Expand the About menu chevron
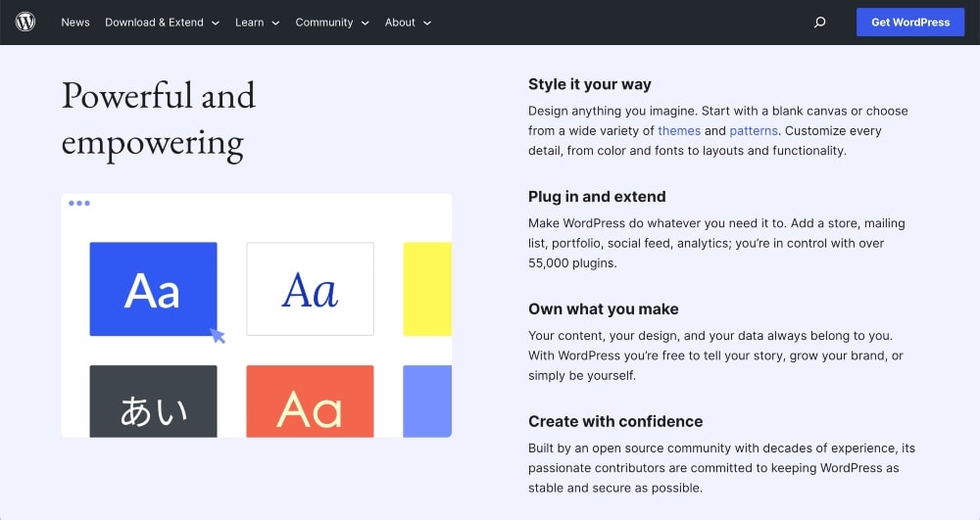Image resolution: width=980 pixels, height=520 pixels. click(x=427, y=23)
